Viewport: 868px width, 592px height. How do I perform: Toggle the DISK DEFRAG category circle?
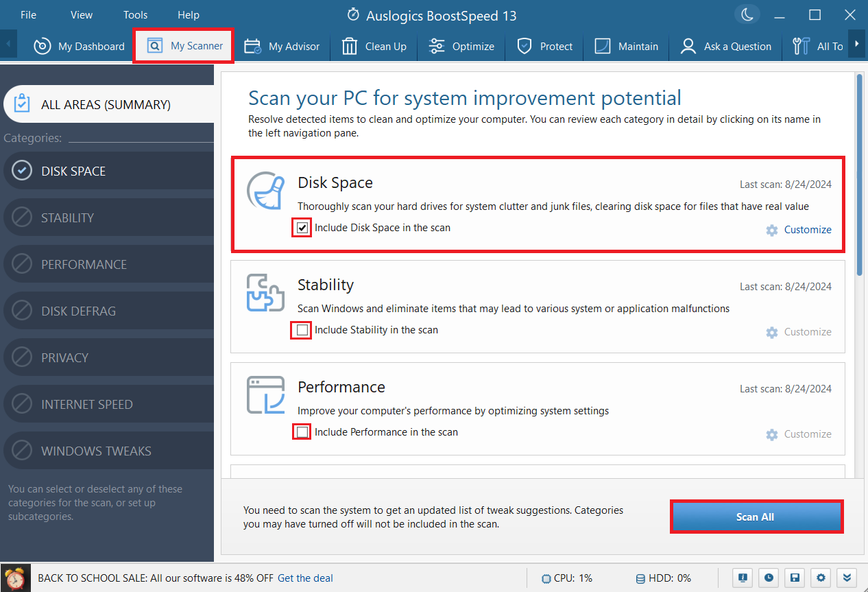(23, 311)
